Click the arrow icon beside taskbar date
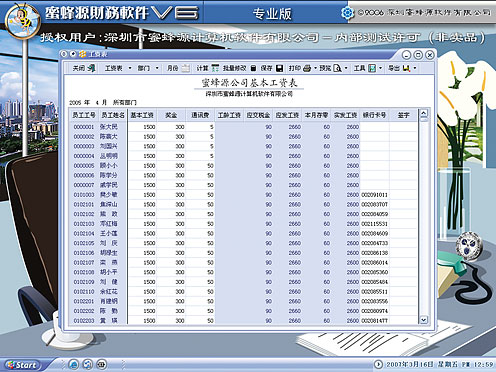The height and width of the screenshot is (372, 496). (378, 365)
